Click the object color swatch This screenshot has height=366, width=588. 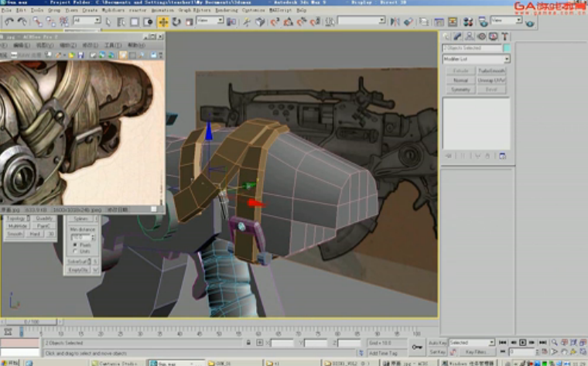point(507,48)
